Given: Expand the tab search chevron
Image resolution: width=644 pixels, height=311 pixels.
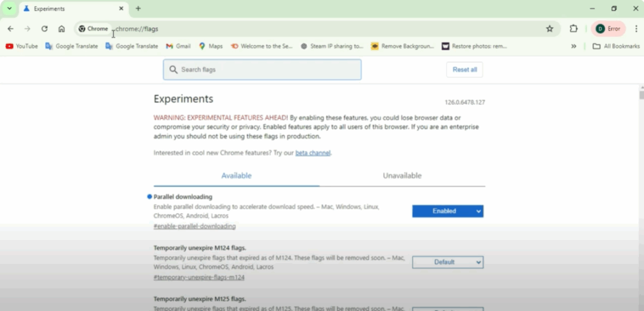Looking at the screenshot, I should (9, 9).
